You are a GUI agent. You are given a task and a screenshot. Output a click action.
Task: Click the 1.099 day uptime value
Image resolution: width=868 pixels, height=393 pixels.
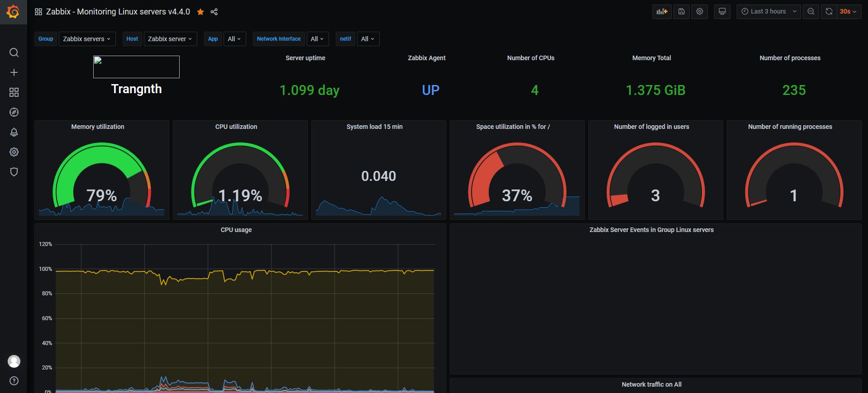tap(310, 90)
